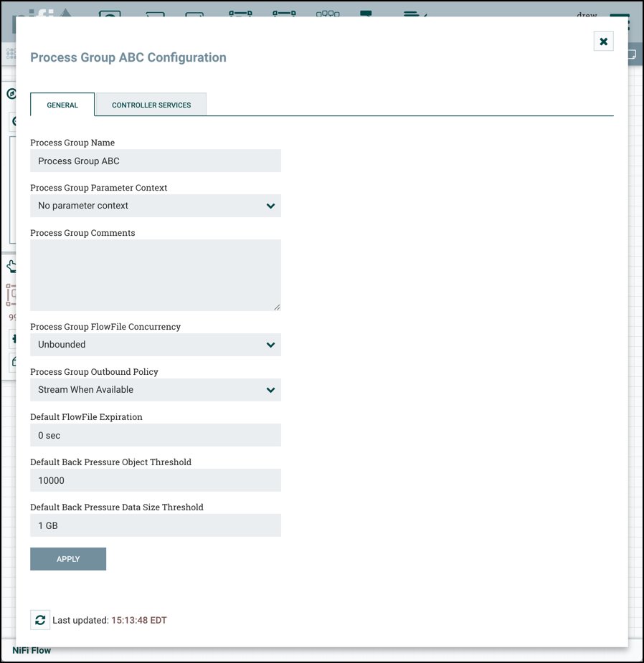This screenshot has width=644, height=663.
Task: Open the Process Group Outbound Policy dropdown
Action: (x=156, y=390)
